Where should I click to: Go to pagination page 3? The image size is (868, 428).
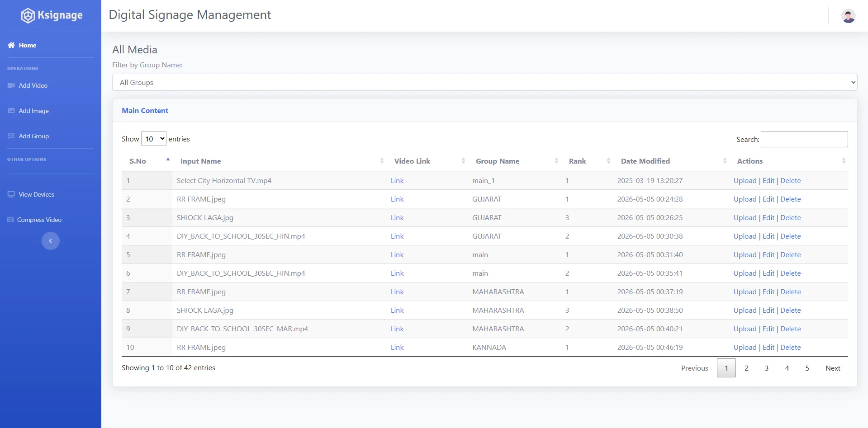[767, 368]
